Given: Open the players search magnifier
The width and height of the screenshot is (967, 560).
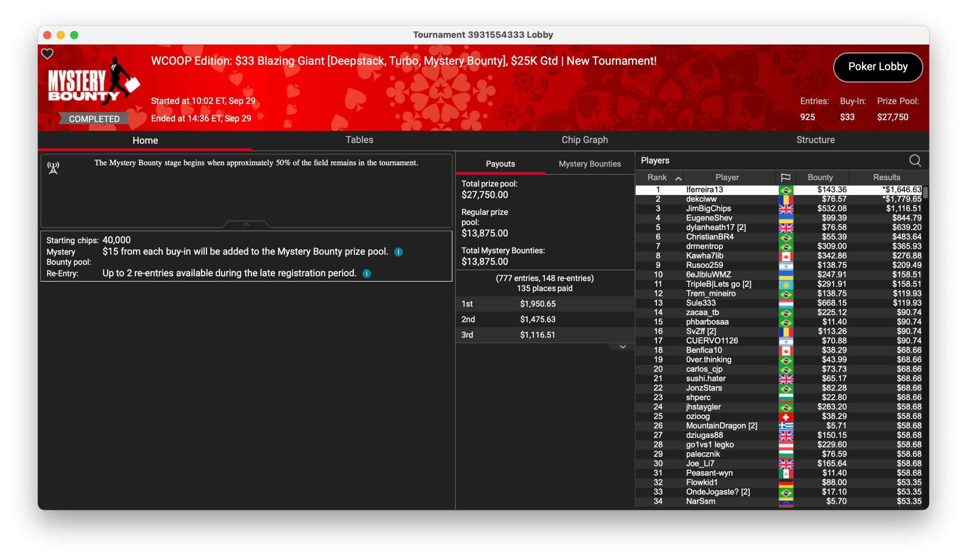Looking at the screenshot, I should coord(914,160).
